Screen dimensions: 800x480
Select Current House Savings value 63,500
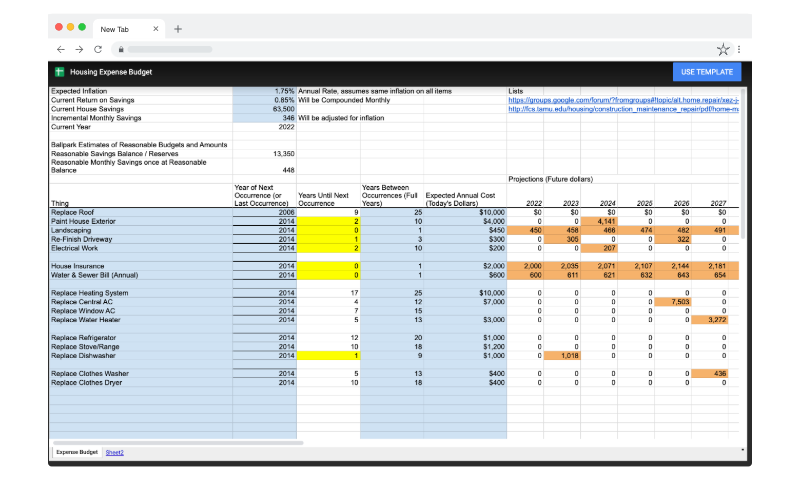tap(264, 109)
